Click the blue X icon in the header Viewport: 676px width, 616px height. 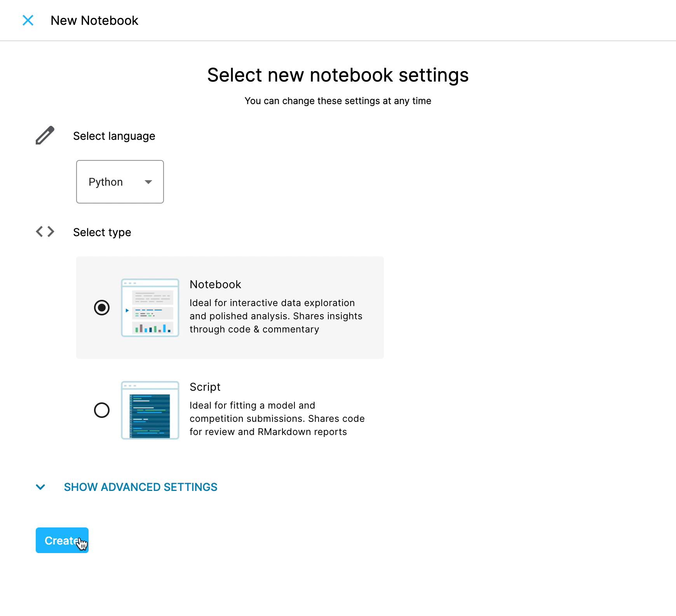click(28, 20)
